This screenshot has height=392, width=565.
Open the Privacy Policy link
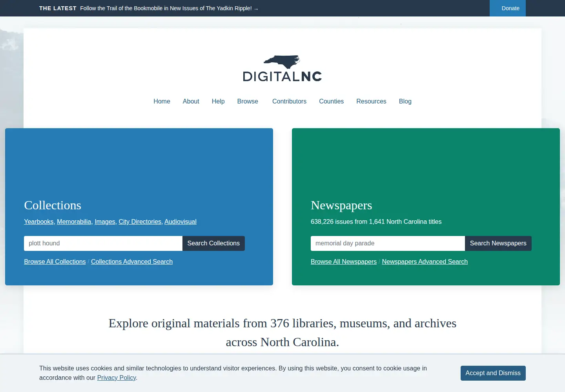(117, 377)
